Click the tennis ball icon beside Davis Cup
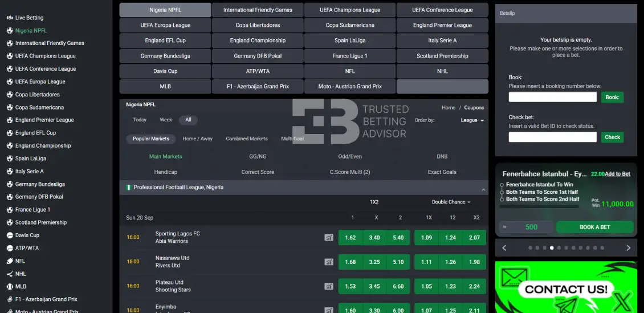Viewport: 644px width, 313px height. pyautogui.click(x=10, y=235)
